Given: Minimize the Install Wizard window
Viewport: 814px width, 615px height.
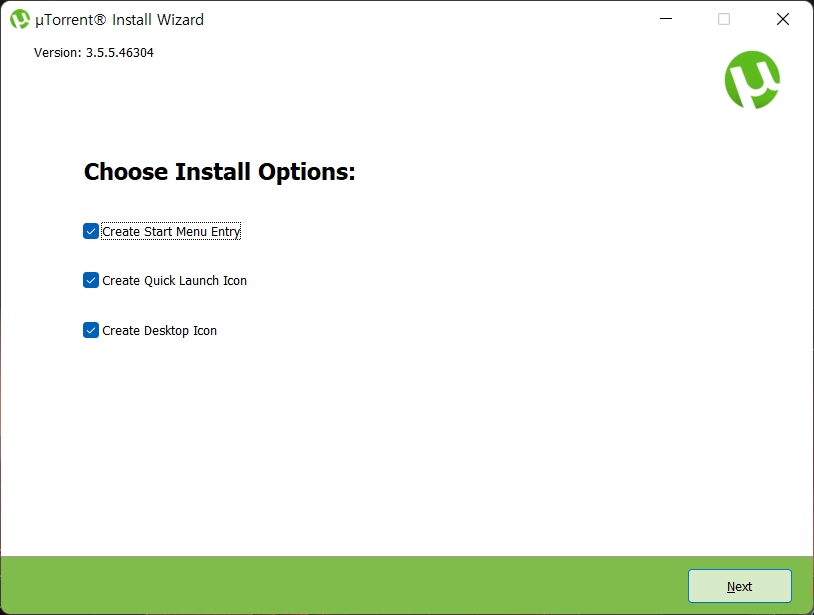Looking at the screenshot, I should tap(666, 19).
